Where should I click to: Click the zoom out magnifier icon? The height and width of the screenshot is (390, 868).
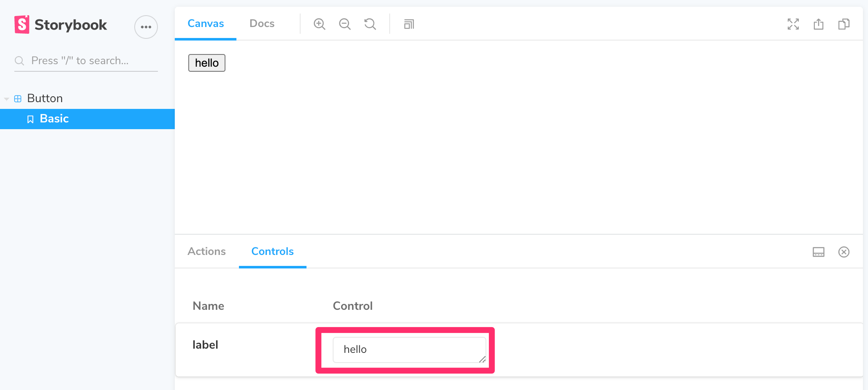coord(344,24)
